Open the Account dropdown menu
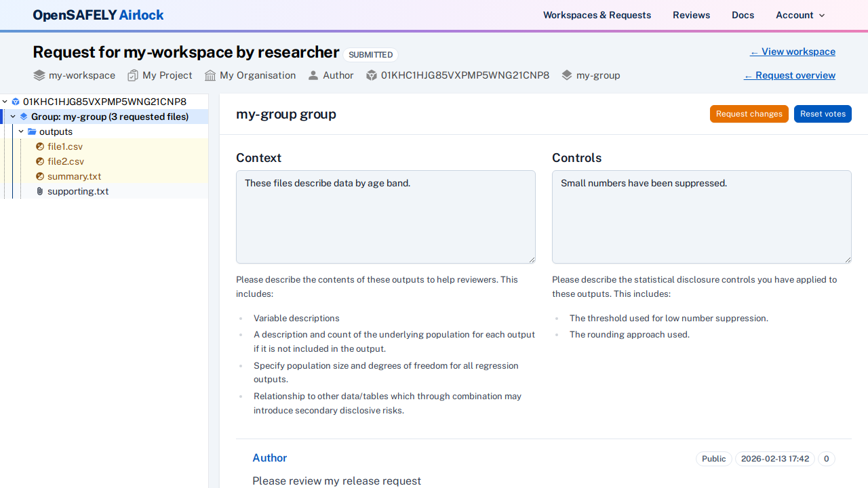The image size is (868, 488). pyautogui.click(x=800, y=15)
